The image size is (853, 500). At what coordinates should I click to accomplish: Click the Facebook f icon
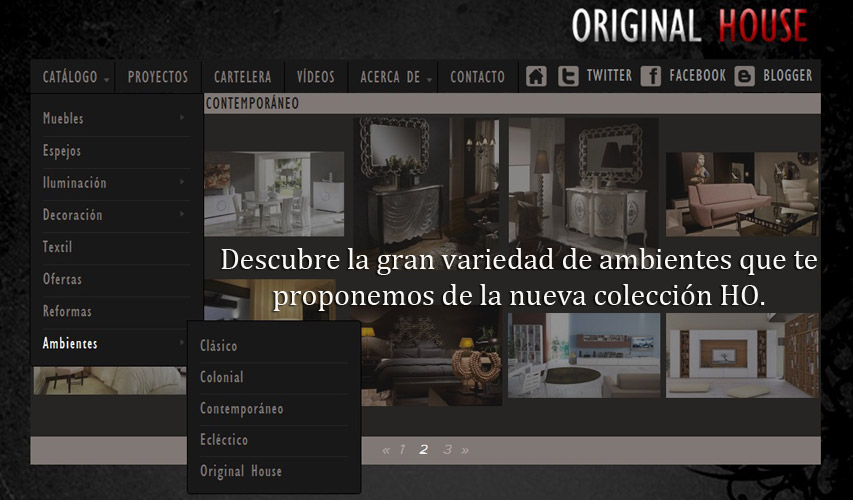tap(651, 76)
